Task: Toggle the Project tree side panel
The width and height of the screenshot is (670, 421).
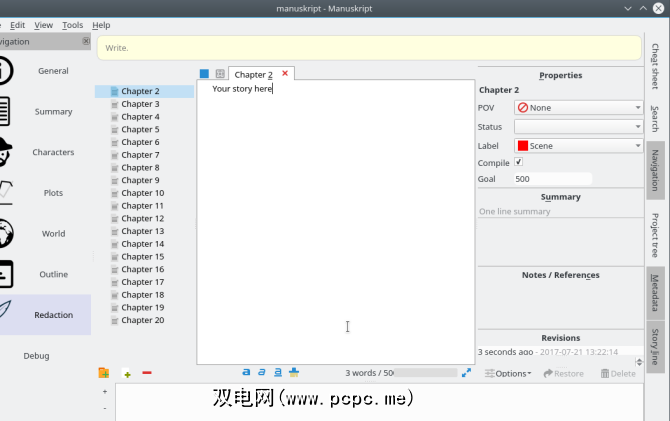Action: click(x=655, y=235)
